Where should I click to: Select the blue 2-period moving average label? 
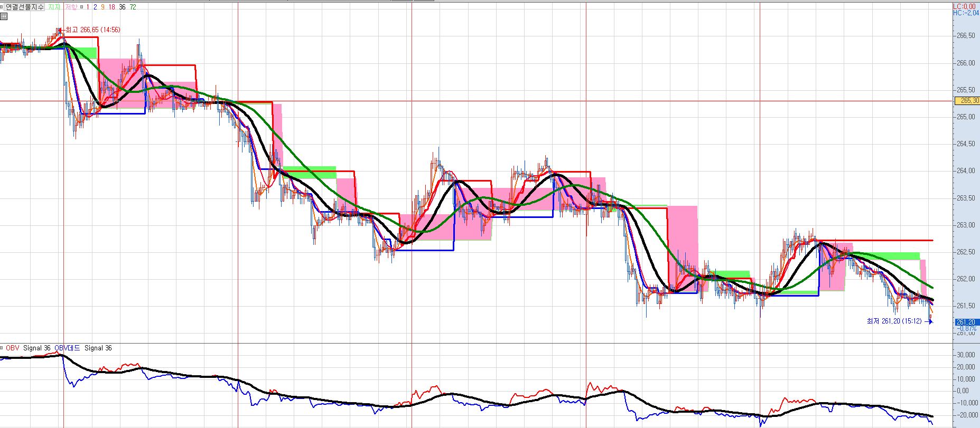tap(95, 7)
